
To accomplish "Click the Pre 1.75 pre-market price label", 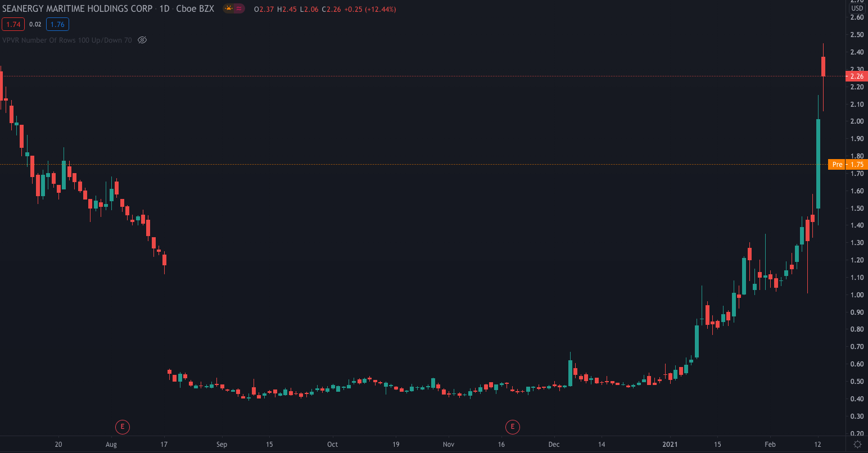I will click(x=848, y=165).
